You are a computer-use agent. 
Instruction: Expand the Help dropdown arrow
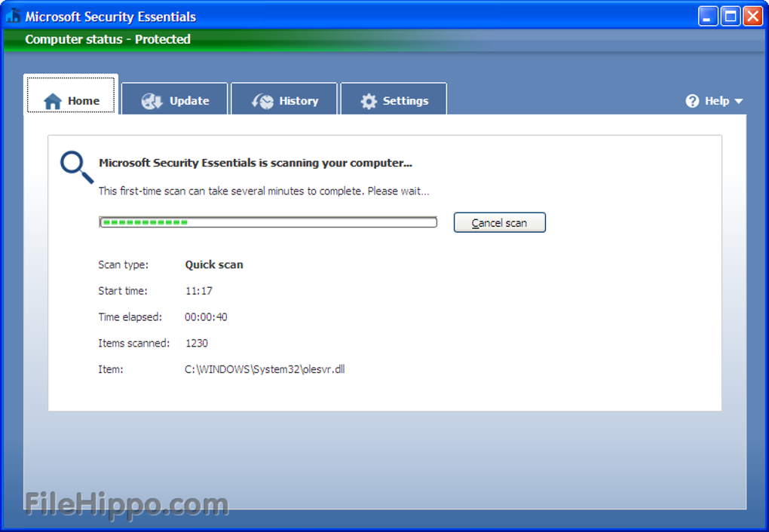coord(738,102)
